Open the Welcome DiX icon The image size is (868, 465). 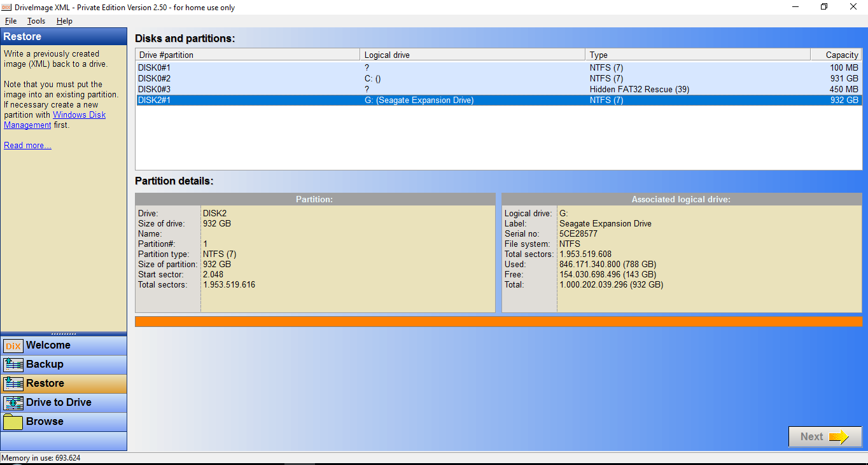point(13,346)
